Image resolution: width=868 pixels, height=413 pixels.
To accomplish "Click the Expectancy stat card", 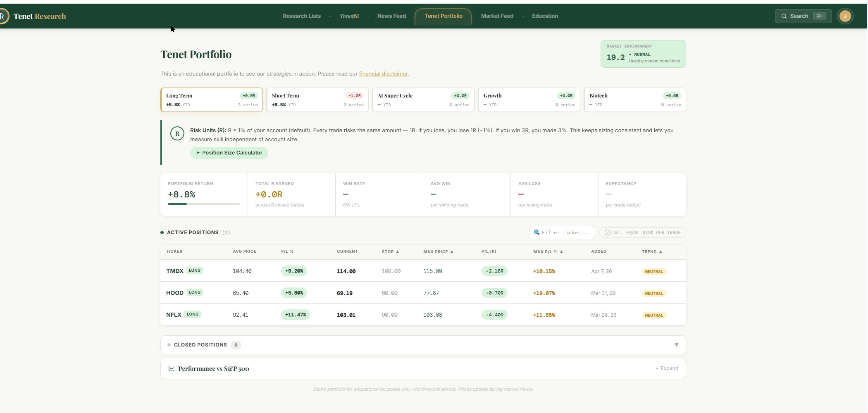I will [x=642, y=195].
